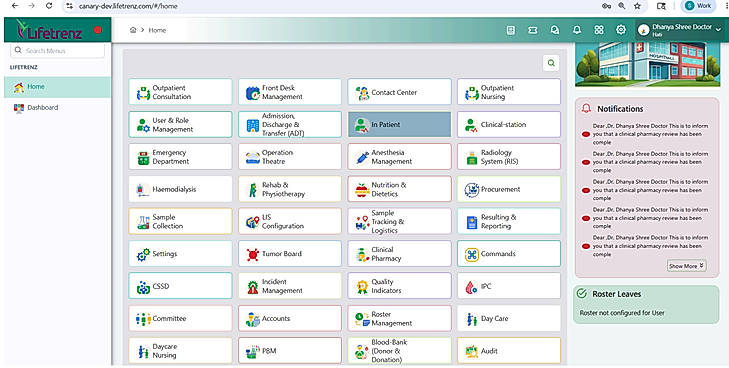Select the Operation Theatre module

point(290,157)
